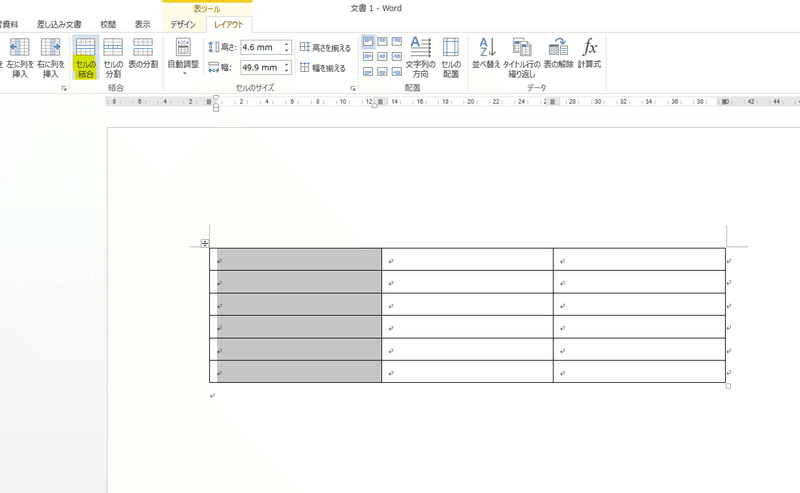
Task: Click the Text Direction (文字列の方向) button
Action: pos(420,58)
